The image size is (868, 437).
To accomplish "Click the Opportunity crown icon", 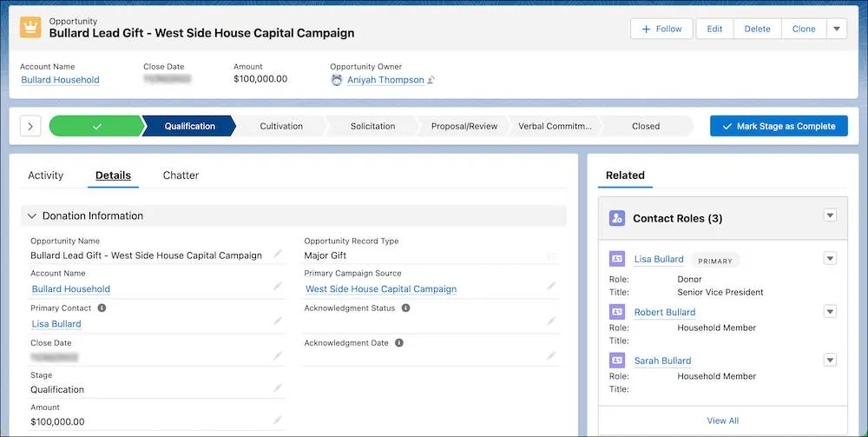I will pyautogui.click(x=30, y=27).
